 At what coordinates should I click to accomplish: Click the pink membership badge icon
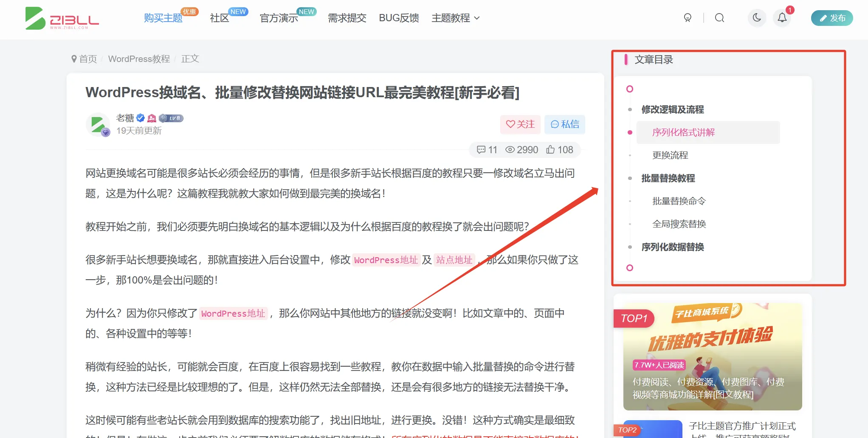coord(152,118)
